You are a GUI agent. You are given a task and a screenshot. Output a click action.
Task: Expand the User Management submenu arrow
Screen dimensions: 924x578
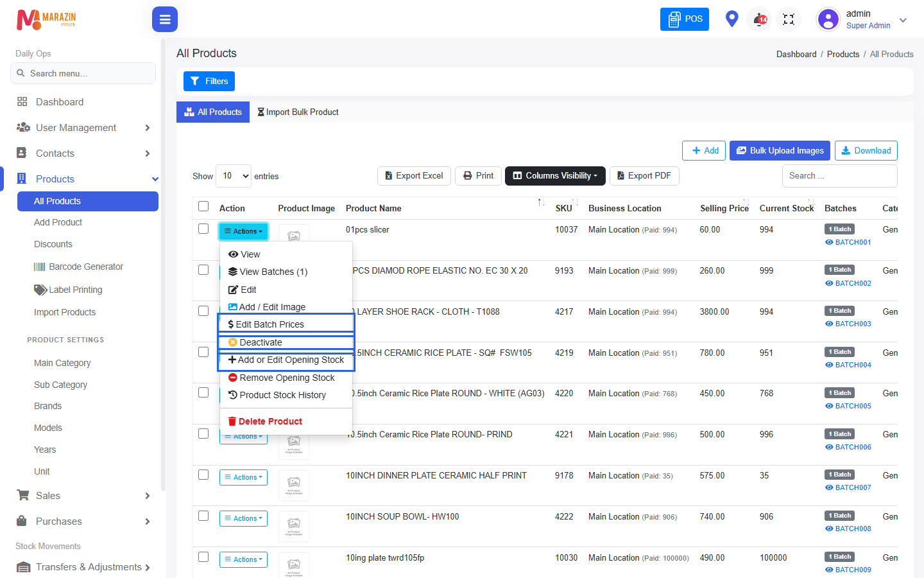(148, 128)
